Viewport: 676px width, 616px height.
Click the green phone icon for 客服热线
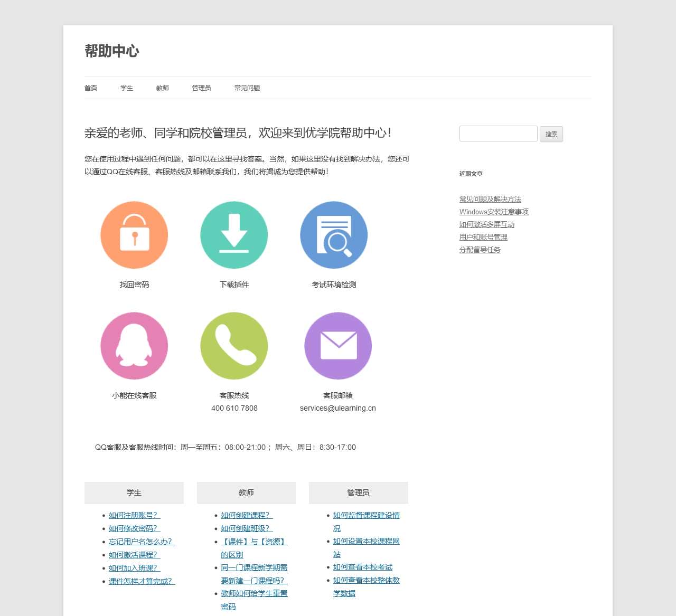pos(234,346)
